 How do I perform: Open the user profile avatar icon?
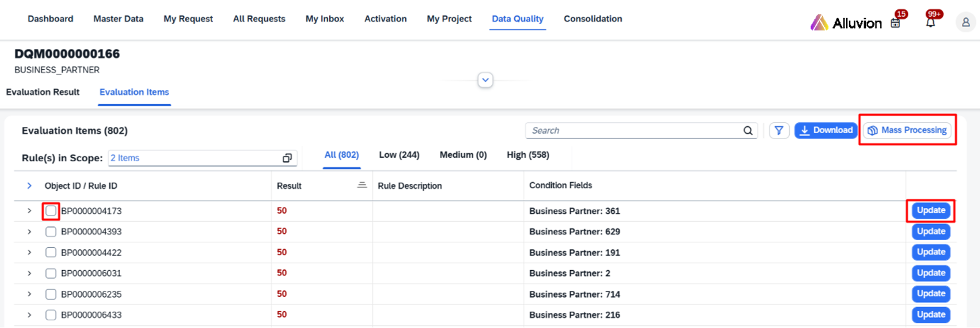pos(965,23)
